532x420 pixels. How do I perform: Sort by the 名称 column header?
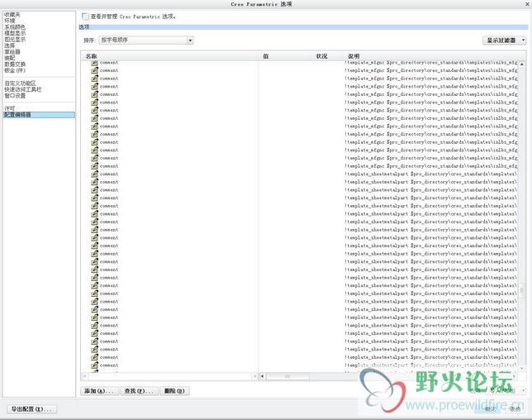pos(91,56)
